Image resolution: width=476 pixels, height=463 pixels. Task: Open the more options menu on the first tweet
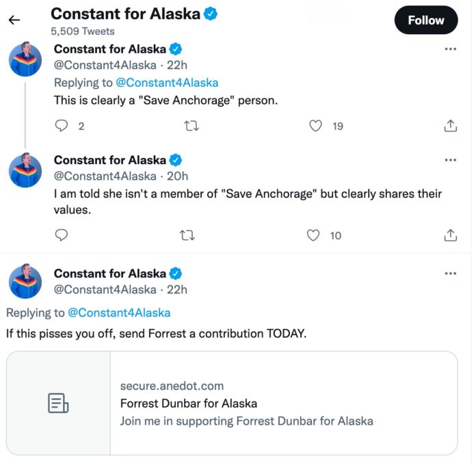coord(450,49)
